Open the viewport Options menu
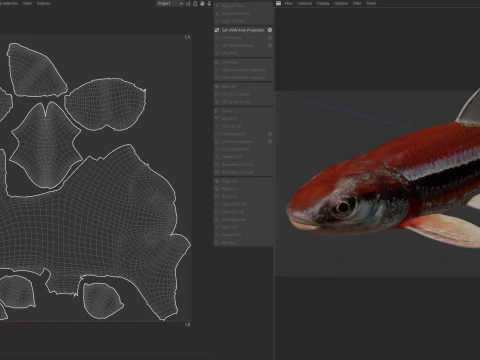Viewport: 480px width, 360px height. (x=341, y=3)
